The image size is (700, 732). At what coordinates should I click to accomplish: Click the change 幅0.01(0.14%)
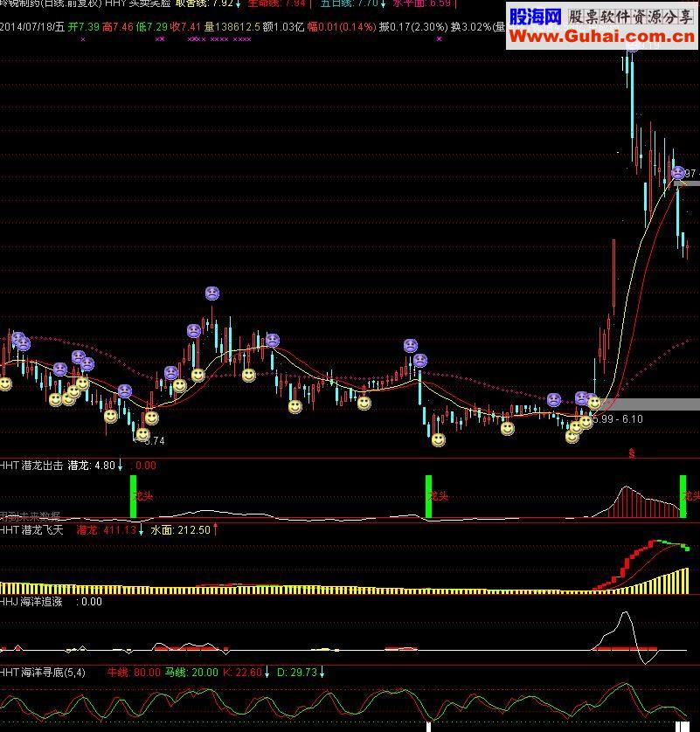click(342, 26)
